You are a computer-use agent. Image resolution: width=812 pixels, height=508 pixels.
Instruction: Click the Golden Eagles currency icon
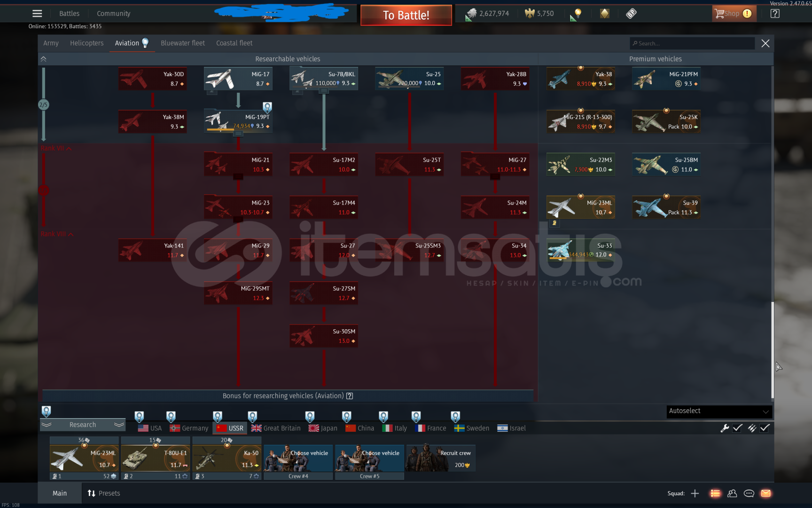point(530,14)
